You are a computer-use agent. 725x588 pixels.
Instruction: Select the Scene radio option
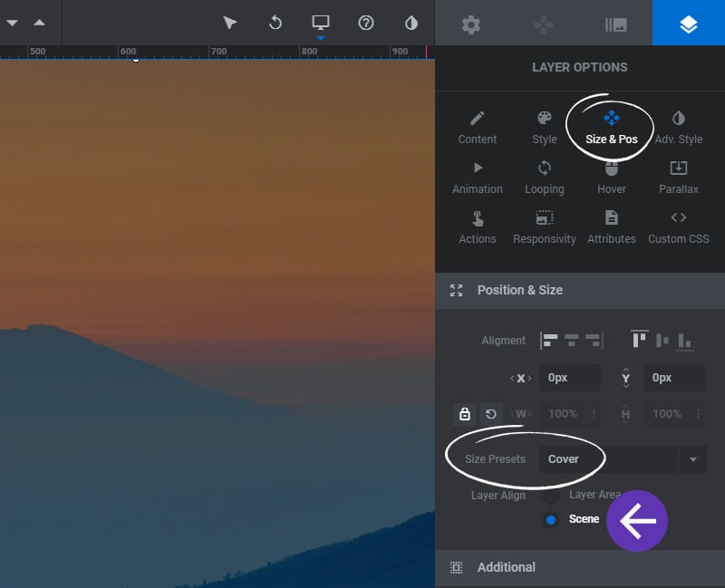point(550,519)
